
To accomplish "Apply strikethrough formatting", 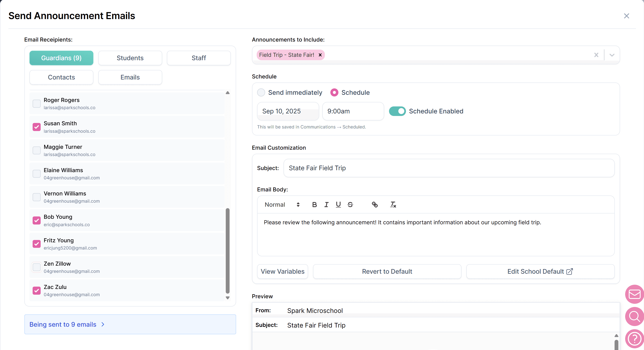I will [350, 205].
